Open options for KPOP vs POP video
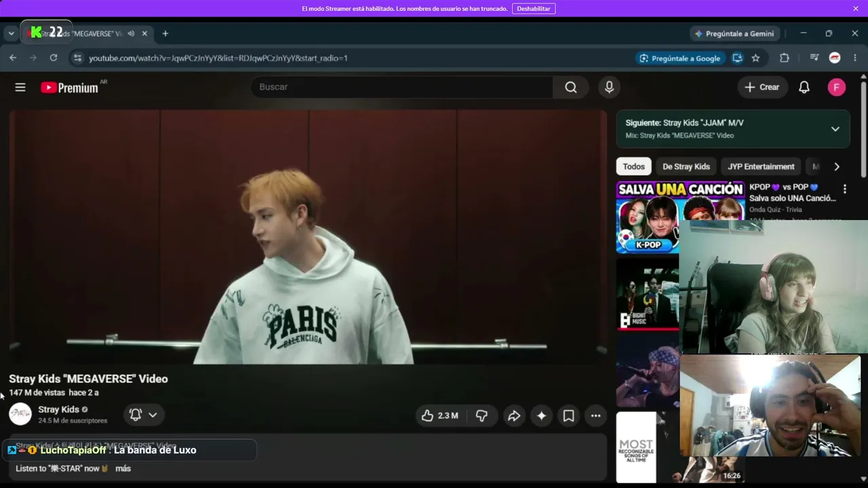The width and height of the screenshot is (868, 488). click(x=844, y=189)
